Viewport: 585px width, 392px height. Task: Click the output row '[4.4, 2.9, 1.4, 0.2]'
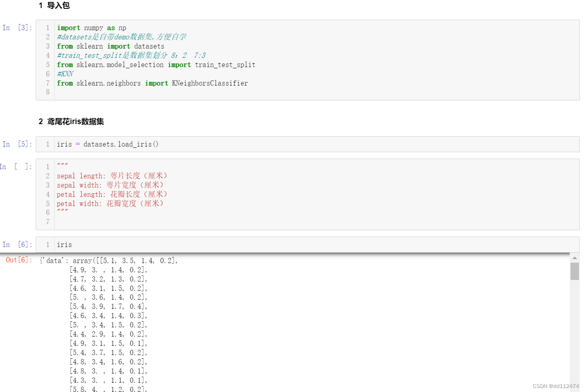pos(108,334)
